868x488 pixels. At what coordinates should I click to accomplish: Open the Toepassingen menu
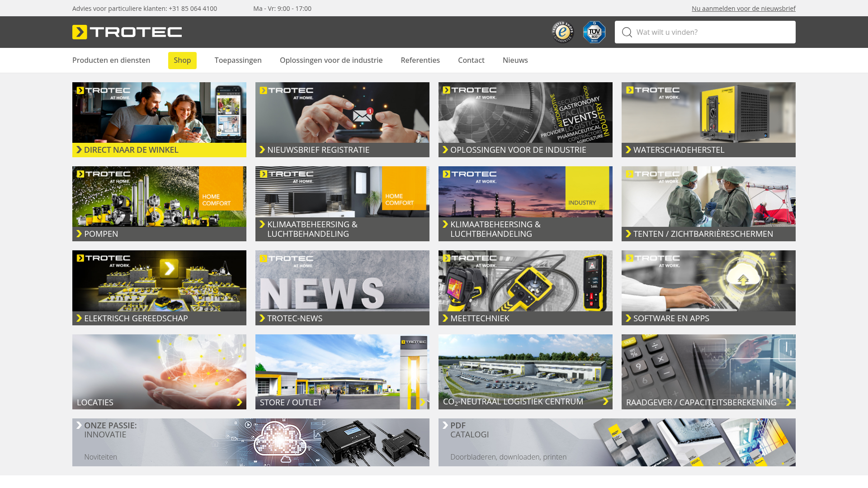click(238, 60)
